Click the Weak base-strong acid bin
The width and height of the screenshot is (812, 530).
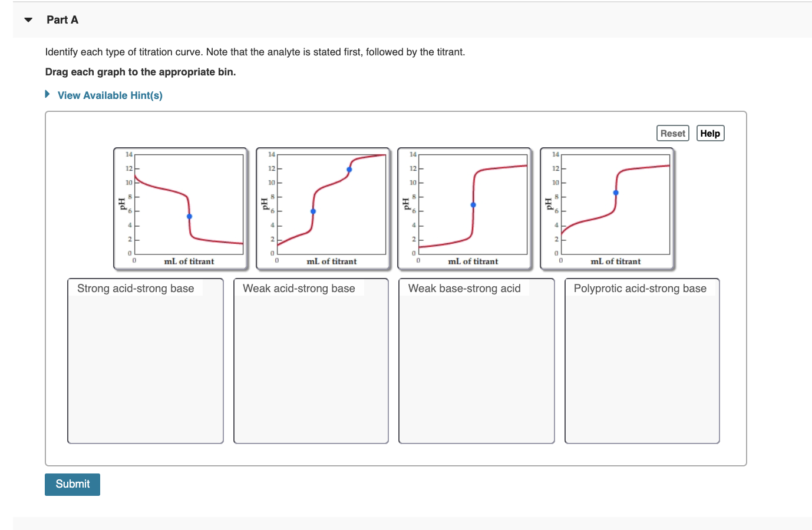[476, 360]
